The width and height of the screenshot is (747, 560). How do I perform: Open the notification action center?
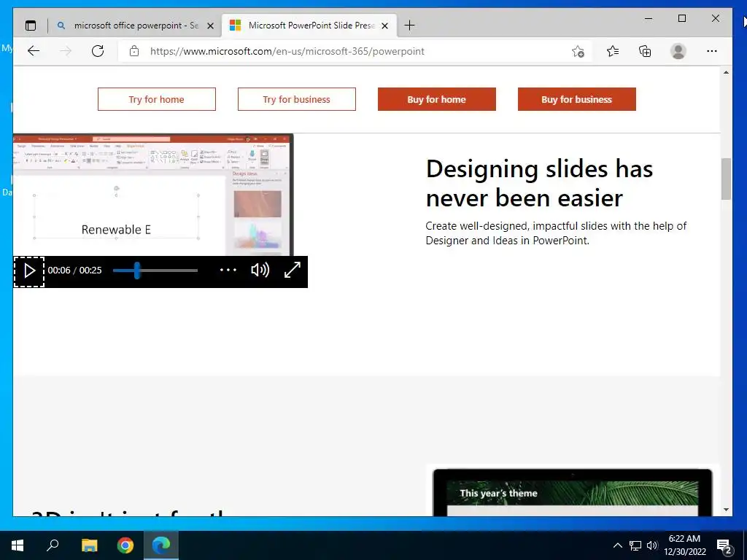[x=724, y=546]
